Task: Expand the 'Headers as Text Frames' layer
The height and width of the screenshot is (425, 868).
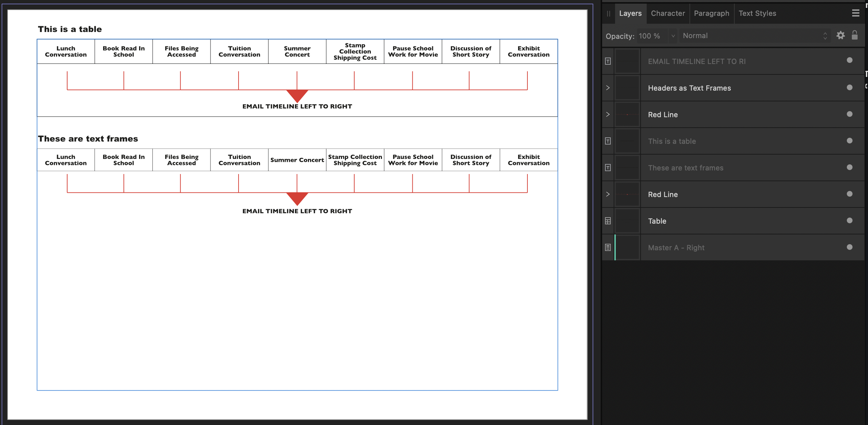Action: [607, 87]
